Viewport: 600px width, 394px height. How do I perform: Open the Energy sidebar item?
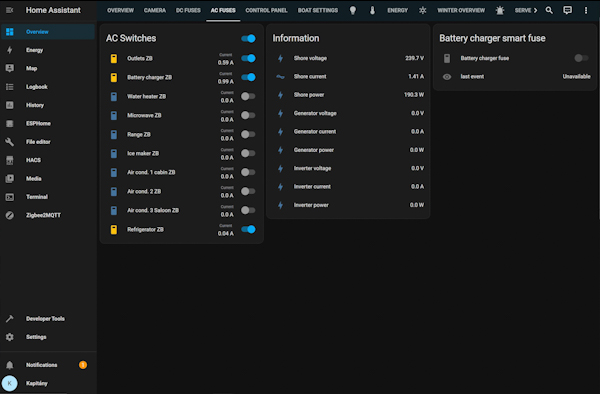coord(48,50)
